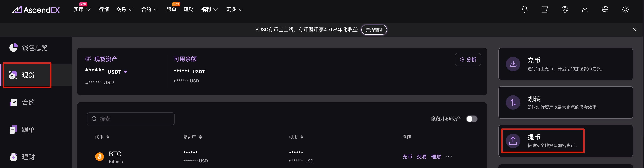Click the 提币 withdraw upload icon
This screenshot has height=168, width=644.
(x=513, y=141)
